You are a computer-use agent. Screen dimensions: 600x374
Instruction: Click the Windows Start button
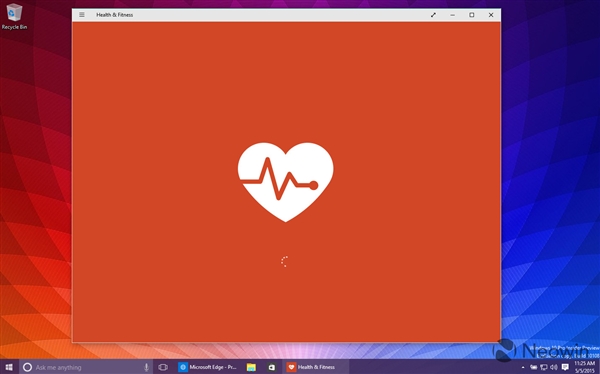(x=9, y=367)
